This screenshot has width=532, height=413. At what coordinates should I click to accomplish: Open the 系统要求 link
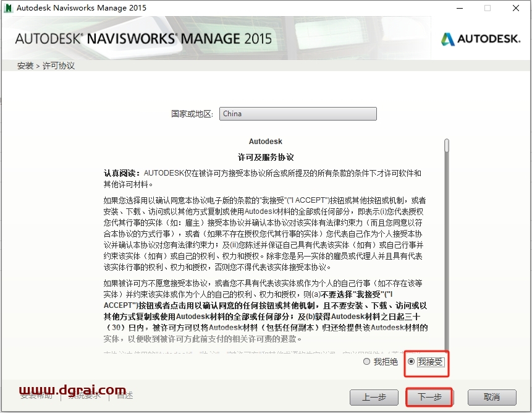[x=85, y=396]
